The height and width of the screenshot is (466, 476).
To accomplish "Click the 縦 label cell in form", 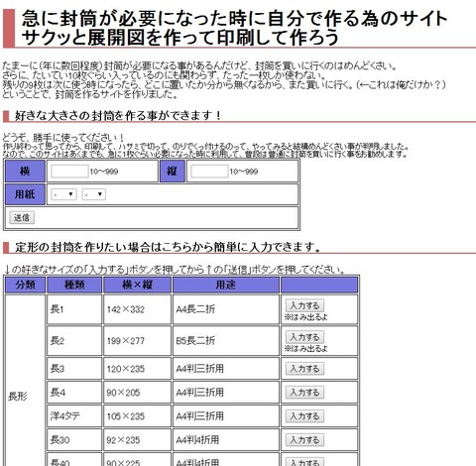I will (173, 172).
